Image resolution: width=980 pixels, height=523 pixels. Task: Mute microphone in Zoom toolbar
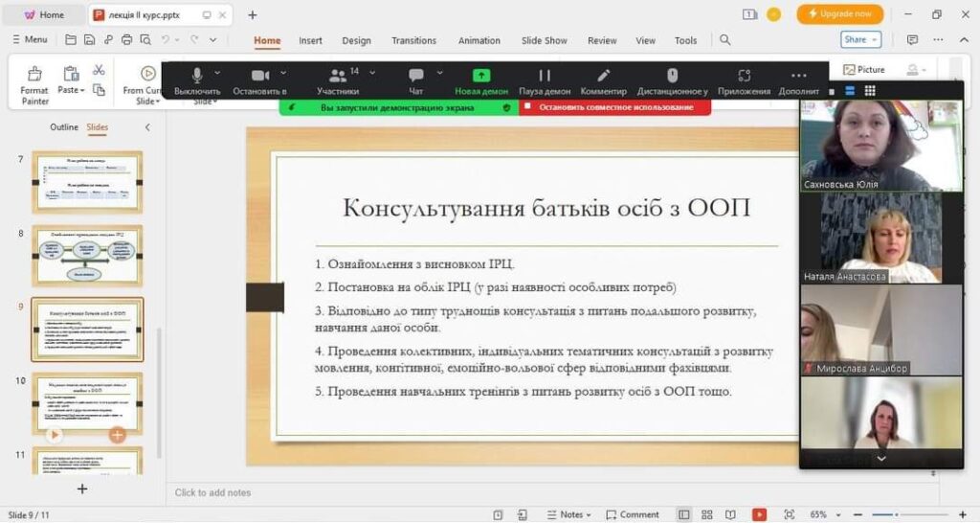(x=197, y=81)
